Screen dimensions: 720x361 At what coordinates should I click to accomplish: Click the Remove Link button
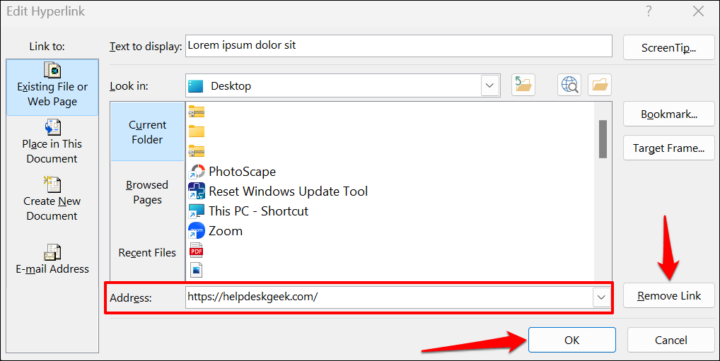pyautogui.click(x=669, y=296)
